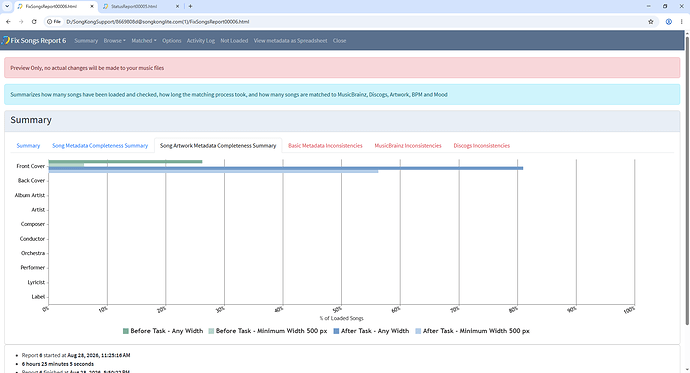Reload the page with refresh icon
Image resolution: width=690 pixels, height=373 pixels.
point(34,22)
